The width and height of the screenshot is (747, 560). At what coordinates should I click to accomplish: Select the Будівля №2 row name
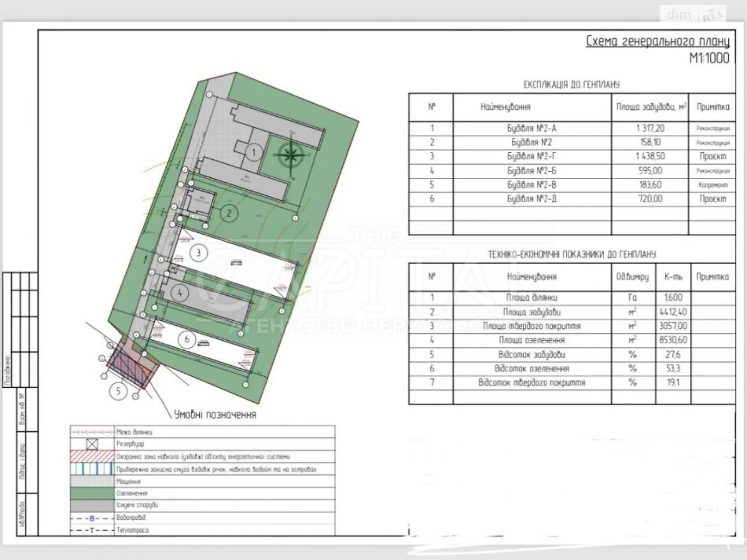pos(532,142)
